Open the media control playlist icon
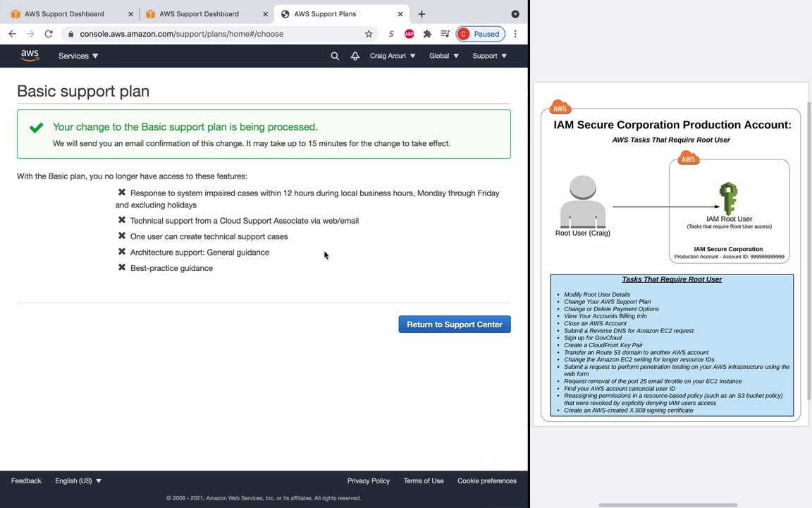Image resolution: width=812 pixels, height=508 pixels. pos(445,34)
